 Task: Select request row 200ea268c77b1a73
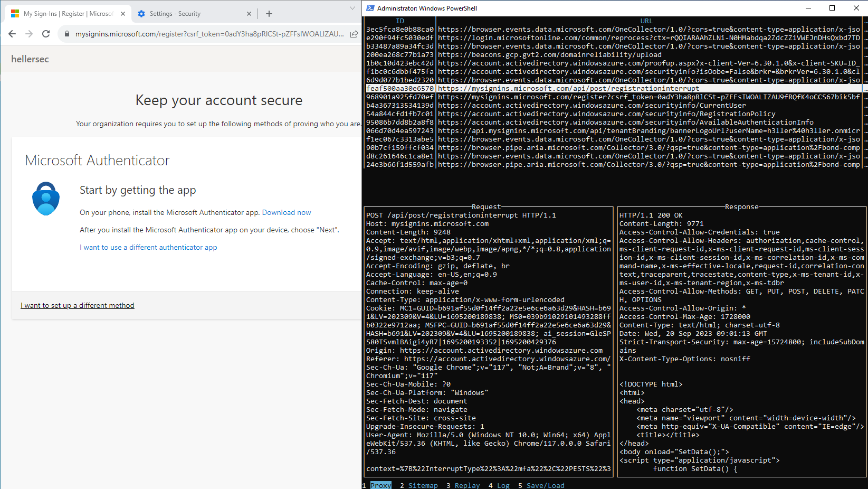pos(614,55)
